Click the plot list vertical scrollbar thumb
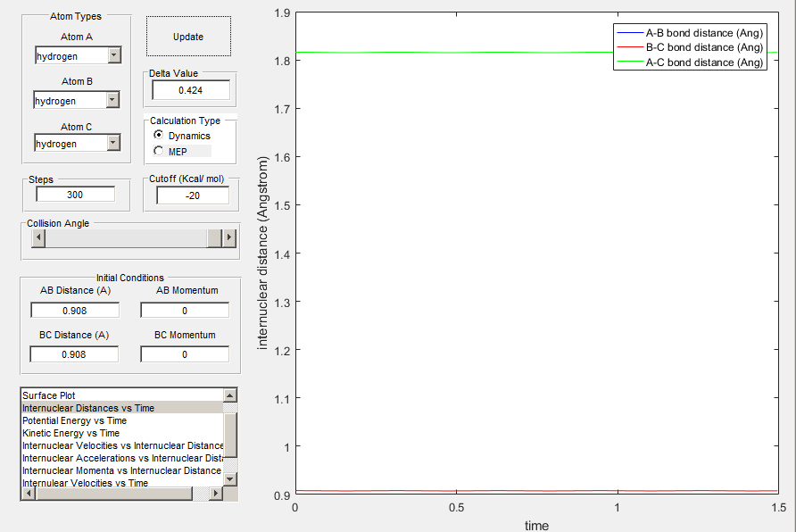Viewport: 796px width, 532px height. tap(230, 435)
